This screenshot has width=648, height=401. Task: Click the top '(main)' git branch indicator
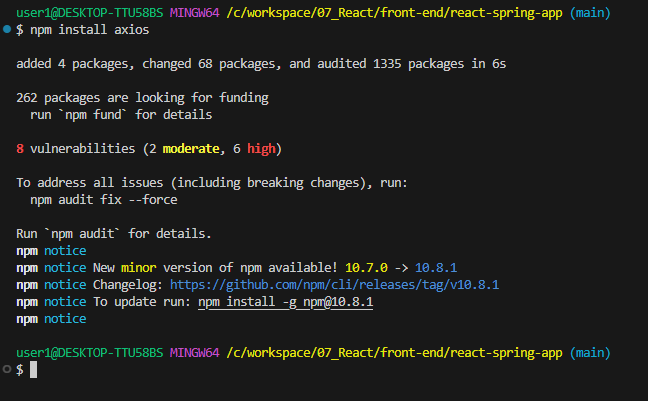tap(590, 13)
